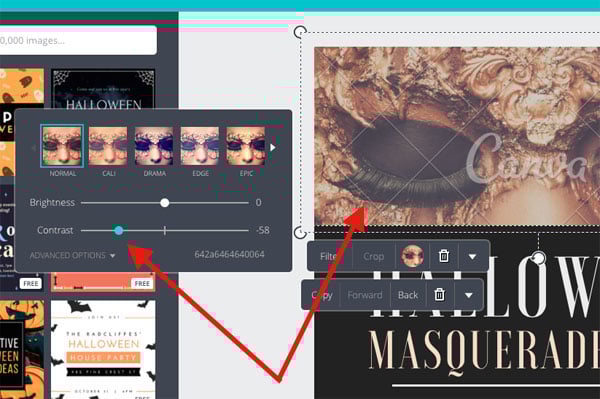Apply the DRAMA filter preset

[154, 146]
